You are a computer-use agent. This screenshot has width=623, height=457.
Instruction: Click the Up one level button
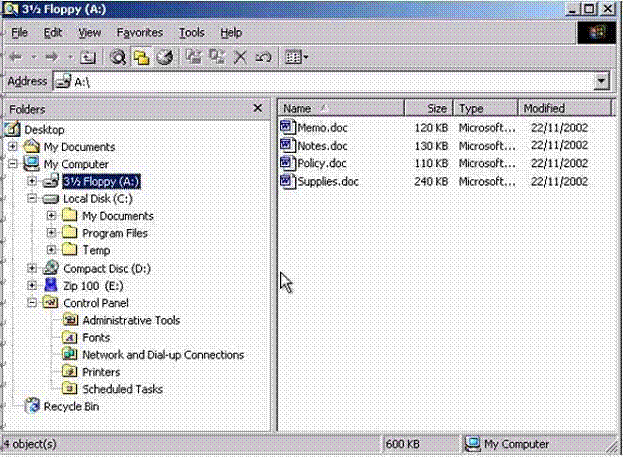(88, 58)
